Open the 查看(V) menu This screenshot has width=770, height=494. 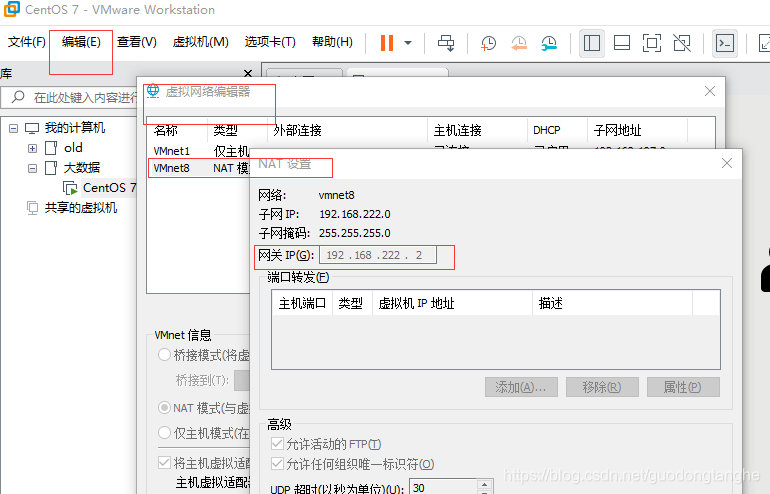(x=137, y=42)
